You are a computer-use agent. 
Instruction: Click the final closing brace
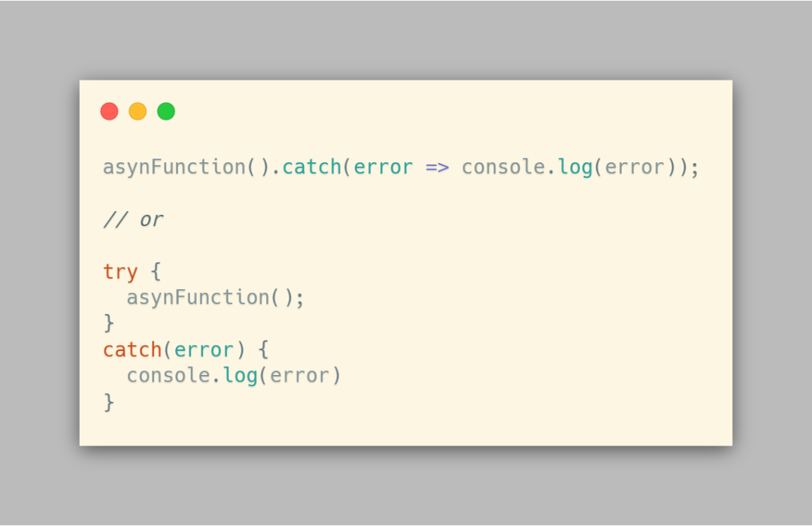click(109, 402)
